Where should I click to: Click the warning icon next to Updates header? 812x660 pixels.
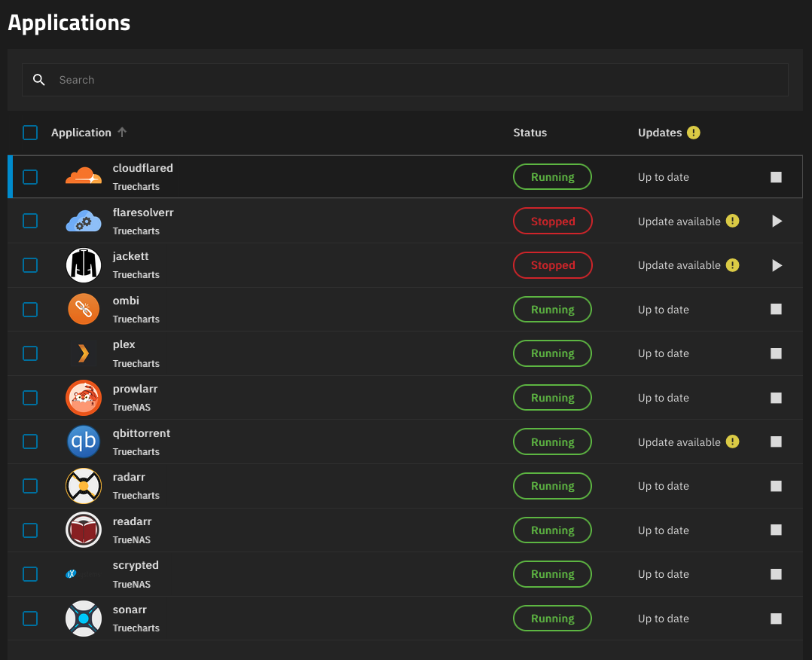[692, 132]
